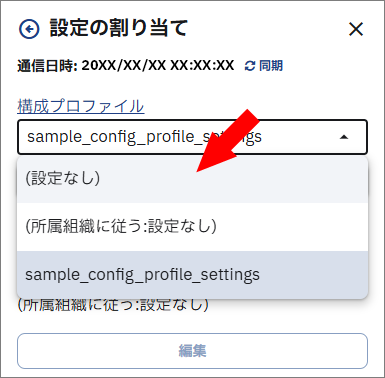Click blank area right of highlighted sample_config_profile_settings row
This screenshot has height=378, width=385.
coord(313,275)
